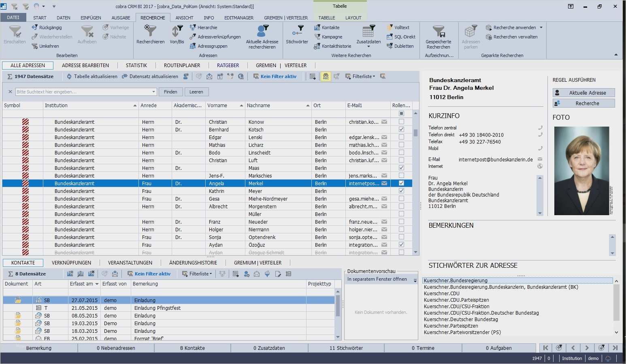
Task: Click the search text input field
Action: [x=83, y=92]
